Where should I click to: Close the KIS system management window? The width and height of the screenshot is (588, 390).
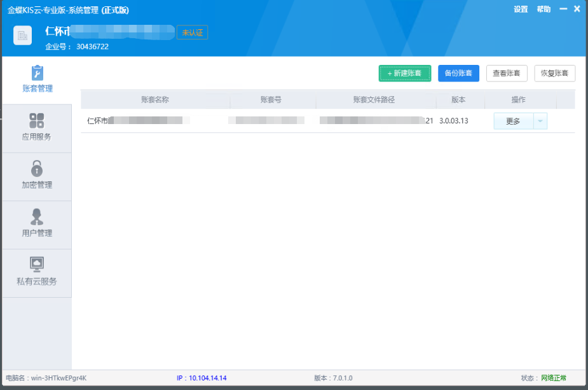click(x=577, y=9)
